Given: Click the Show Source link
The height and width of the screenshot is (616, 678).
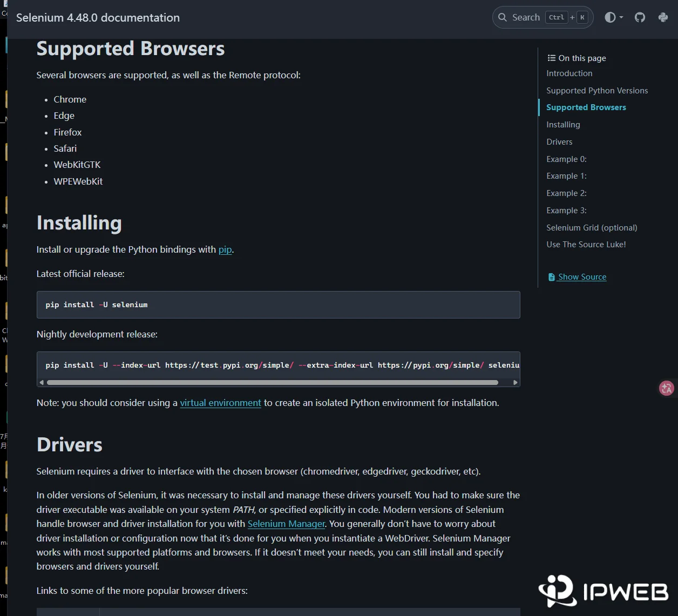Looking at the screenshot, I should (x=582, y=277).
